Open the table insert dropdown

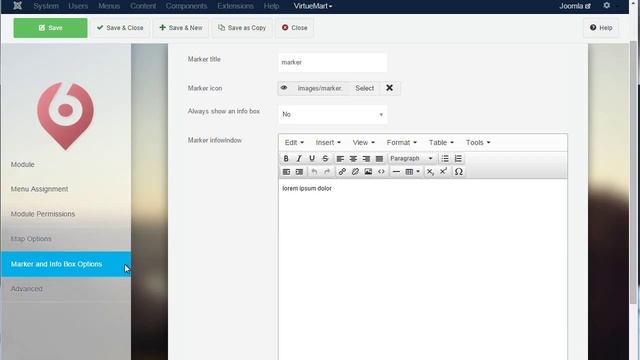[412, 172]
